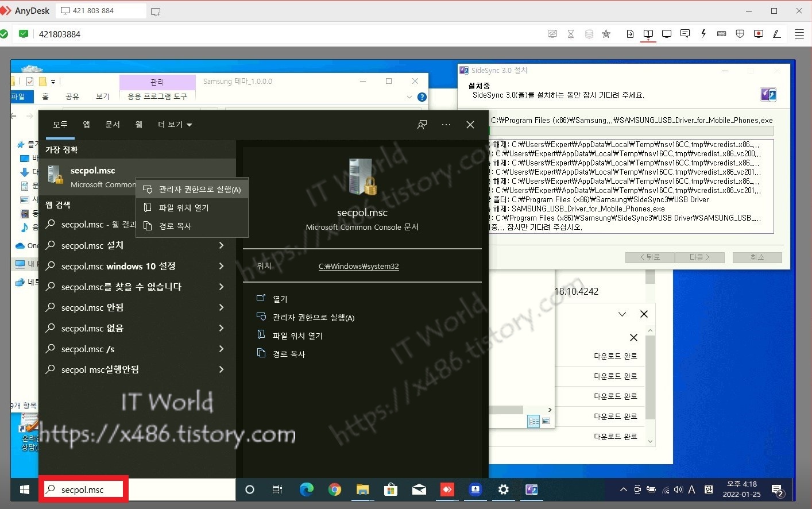
Task: Click the new session tab icon
Action: pos(155,11)
